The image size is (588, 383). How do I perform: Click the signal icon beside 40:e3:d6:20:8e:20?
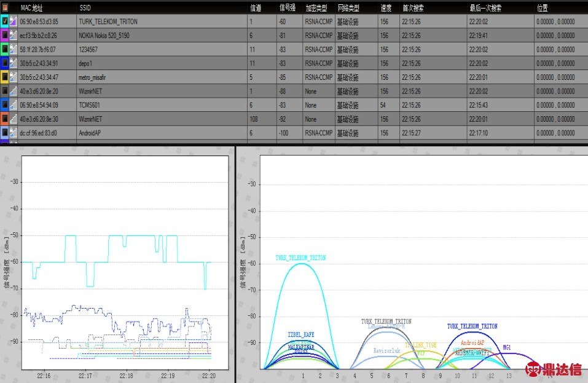[x=14, y=91]
